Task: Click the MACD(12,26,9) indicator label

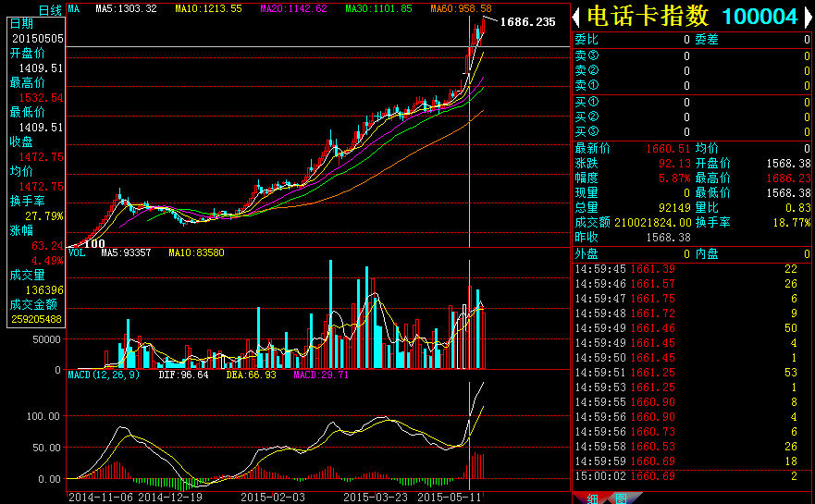Action: pyautogui.click(x=104, y=375)
